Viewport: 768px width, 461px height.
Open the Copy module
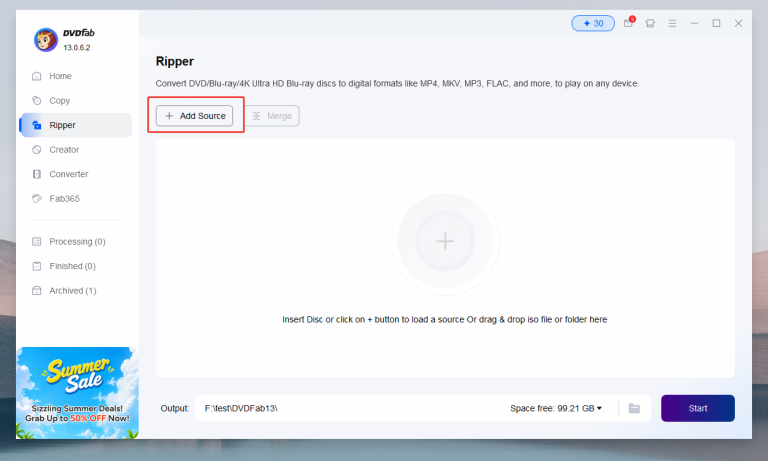pyautogui.click(x=76, y=100)
